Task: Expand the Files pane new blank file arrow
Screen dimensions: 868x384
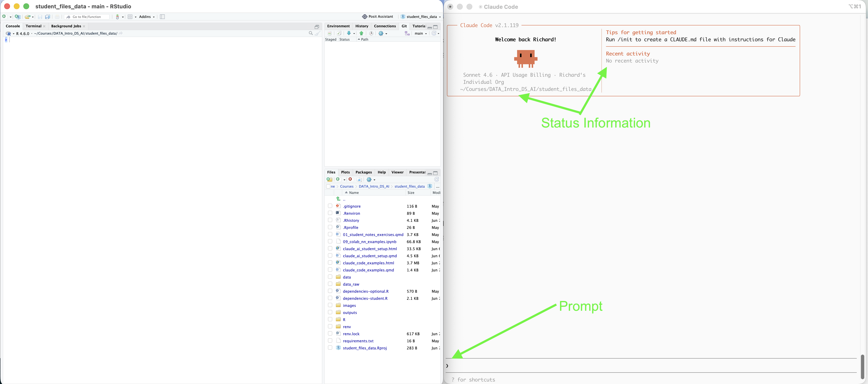Action: tap(344, 180)
